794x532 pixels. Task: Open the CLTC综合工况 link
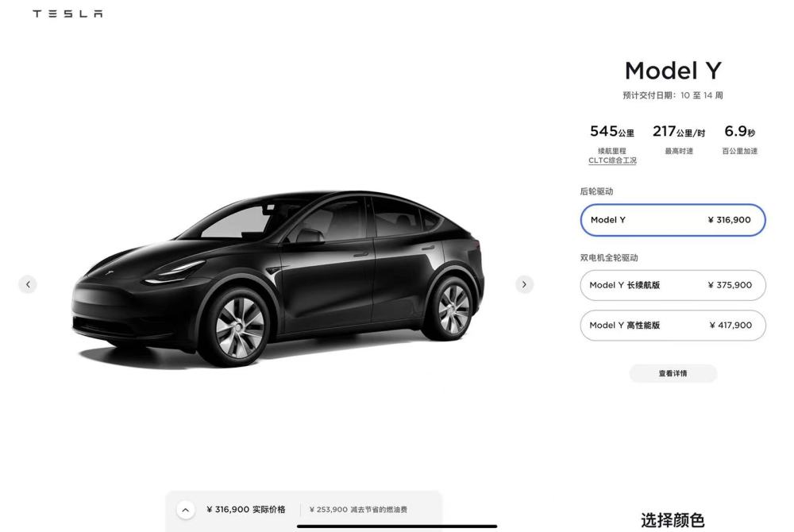click(612, 160)
